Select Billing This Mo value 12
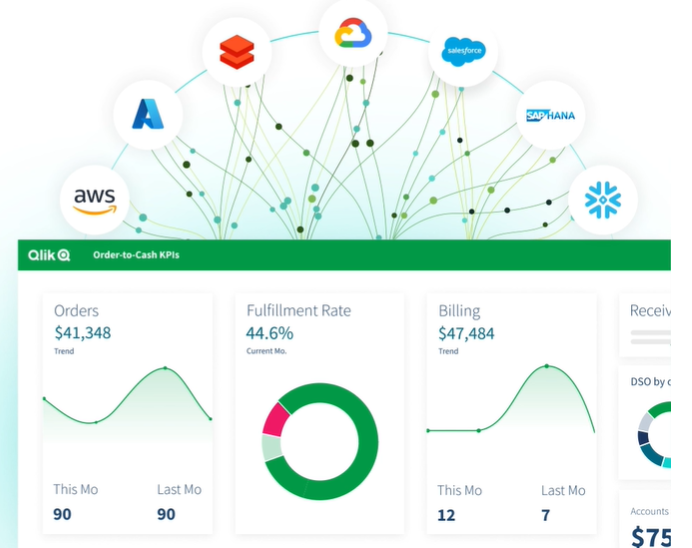 [446, 515]
